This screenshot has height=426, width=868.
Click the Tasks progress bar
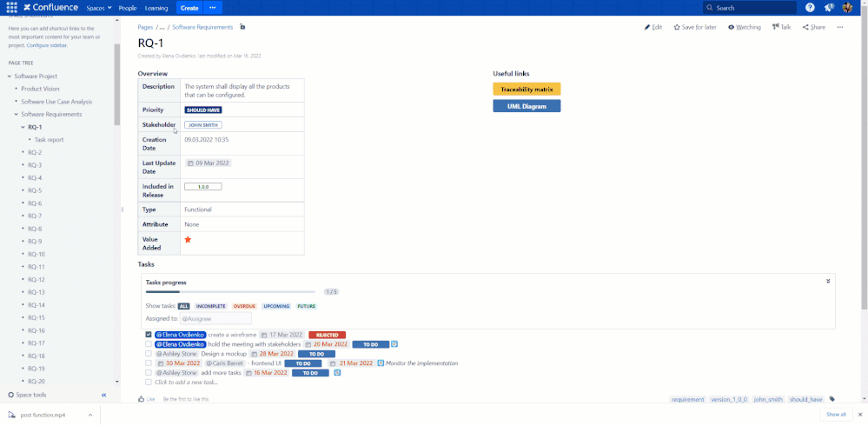[x=230, y=291]
